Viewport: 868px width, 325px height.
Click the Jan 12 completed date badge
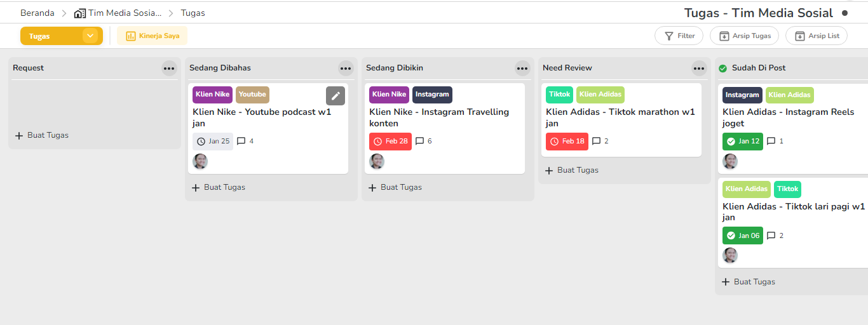pyautogui.click(x=742, y=141)
